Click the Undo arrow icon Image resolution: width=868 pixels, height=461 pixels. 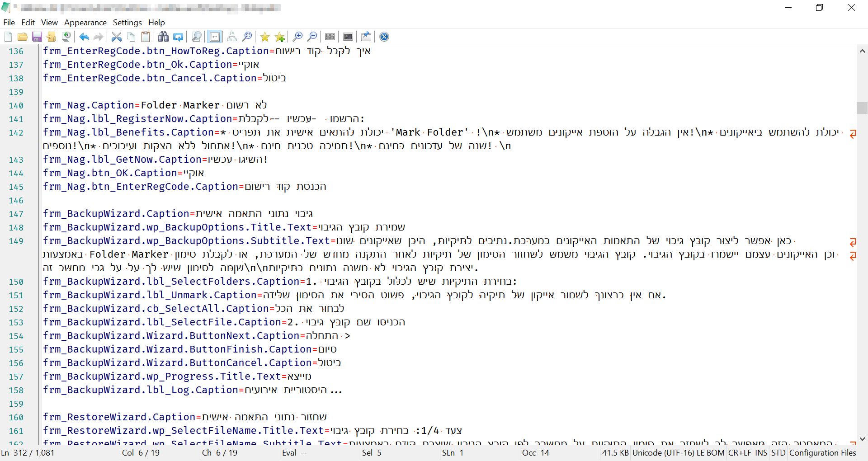pos(84,37)
